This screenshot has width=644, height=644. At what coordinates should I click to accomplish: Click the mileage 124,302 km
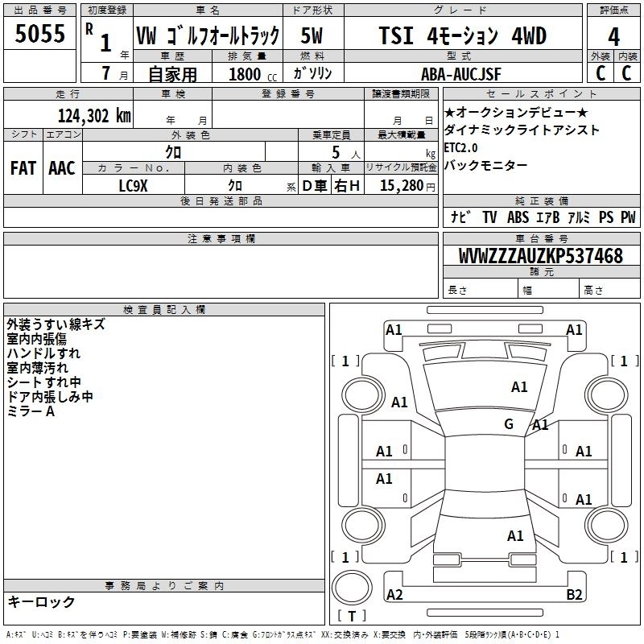coord(94,116)
